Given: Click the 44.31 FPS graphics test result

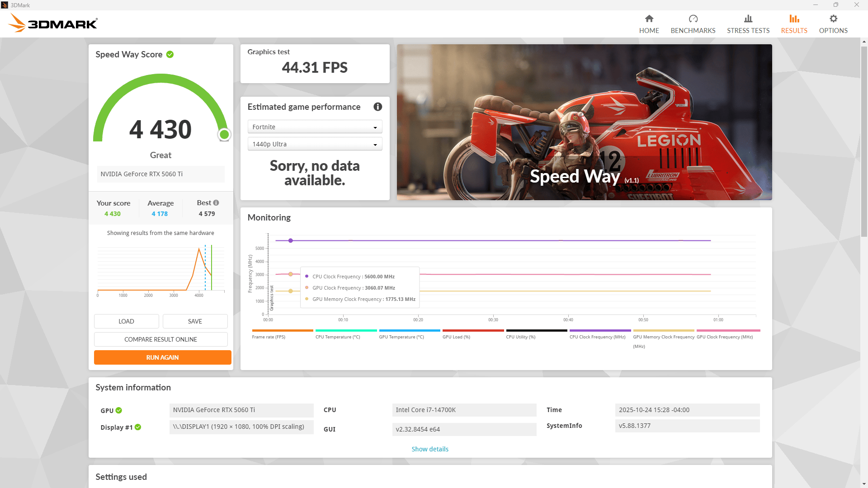Looking at the screenshot, I should pyautogui.click(x=315, y=67).
